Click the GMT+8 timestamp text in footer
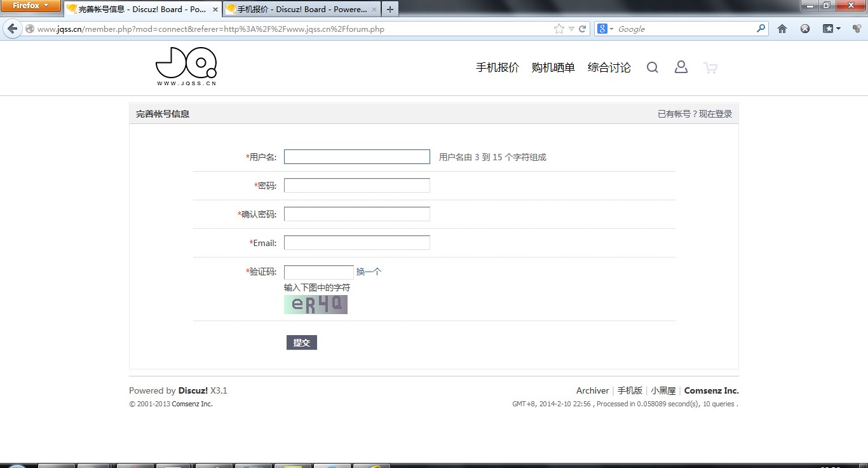The image size is (868, 468). coord(552,404)
